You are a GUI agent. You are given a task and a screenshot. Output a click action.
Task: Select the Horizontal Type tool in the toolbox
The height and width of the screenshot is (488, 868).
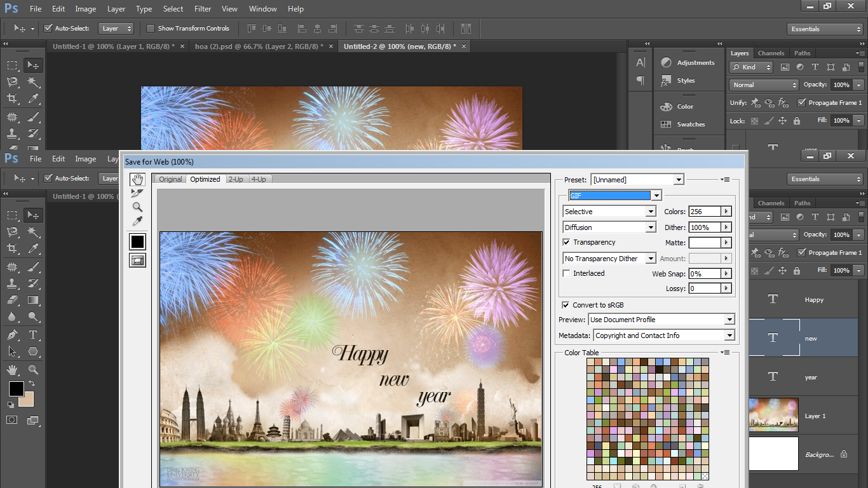[x=34, y=335]
